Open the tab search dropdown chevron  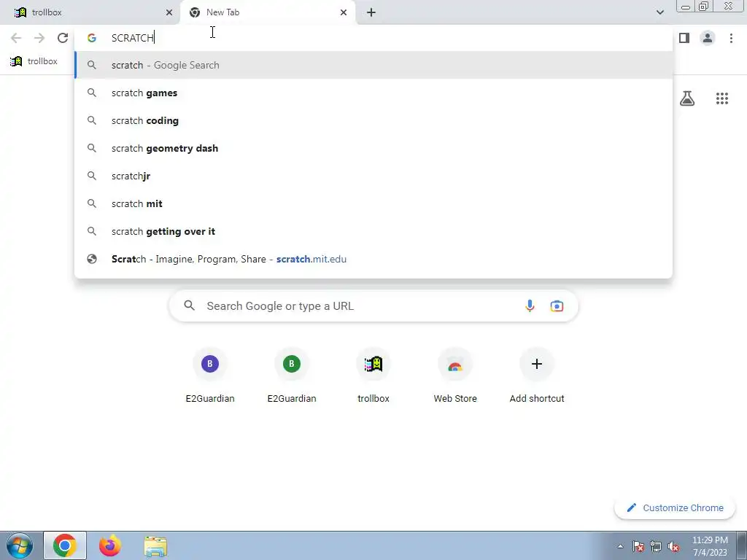[x=659, y=12]
